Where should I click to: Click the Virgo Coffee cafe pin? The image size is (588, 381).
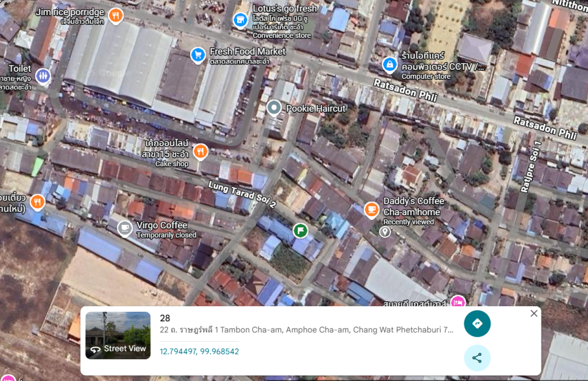[x=125, y=228]
